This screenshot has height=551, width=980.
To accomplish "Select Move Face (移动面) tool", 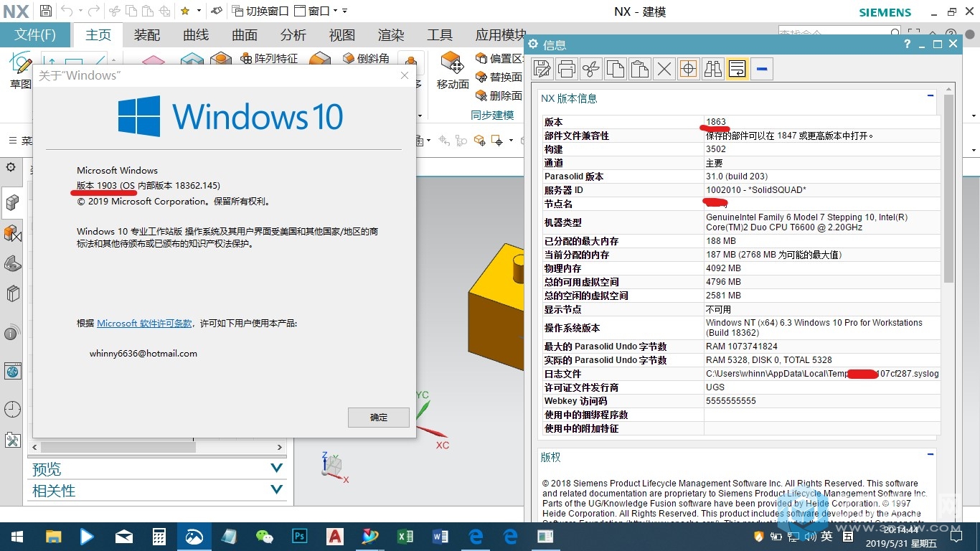I will click(x=453, y=70).
